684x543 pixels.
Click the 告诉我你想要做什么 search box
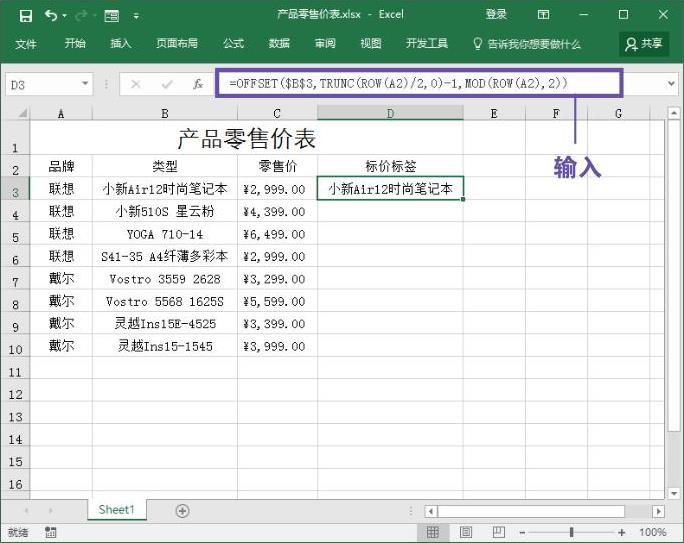point(527,44)
